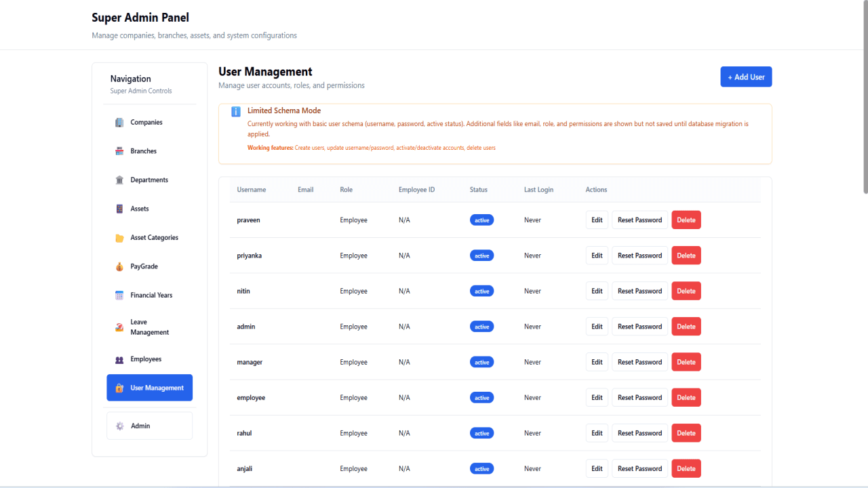Go to Branches in navigation

[149, 151]
